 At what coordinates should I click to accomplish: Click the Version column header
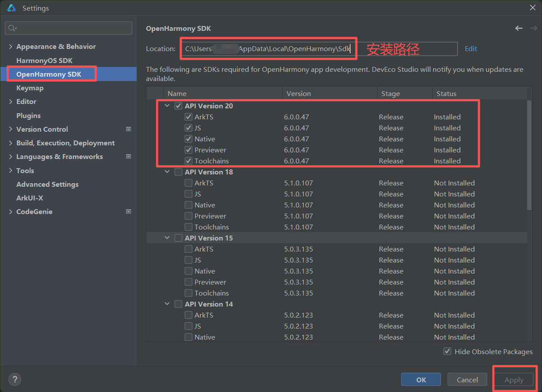coord(329,93)
